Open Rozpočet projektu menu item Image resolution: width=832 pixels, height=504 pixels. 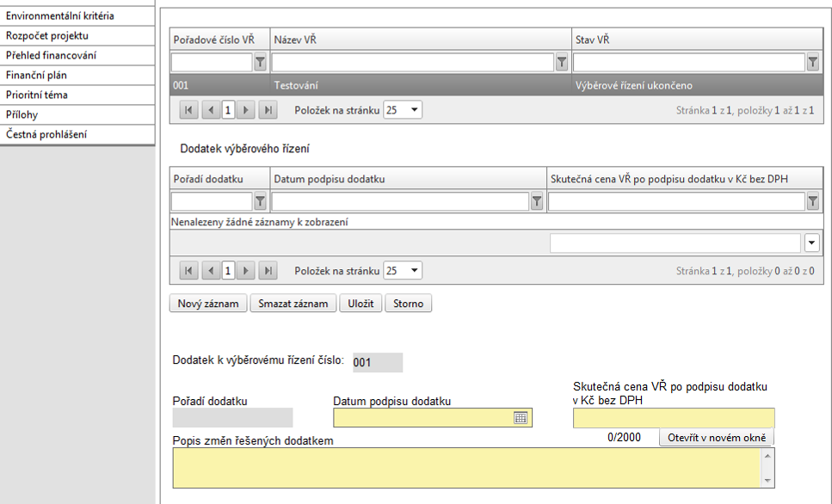(77, 35)
